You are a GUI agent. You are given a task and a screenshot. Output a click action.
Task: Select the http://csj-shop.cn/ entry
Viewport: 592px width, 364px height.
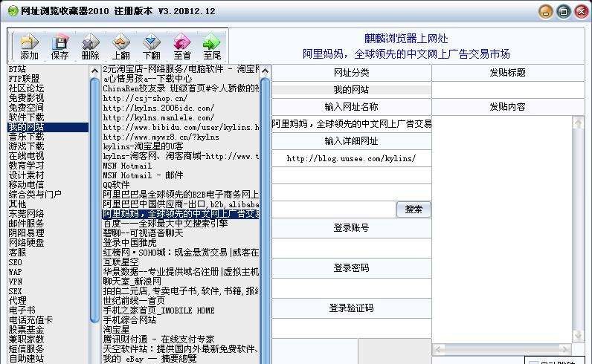[x=145, y=99]
